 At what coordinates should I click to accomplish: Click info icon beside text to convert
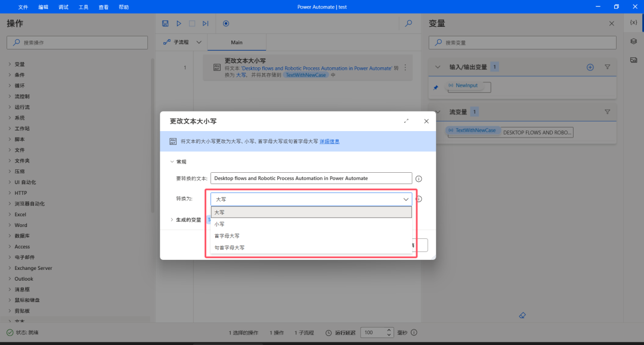[419, 179]
